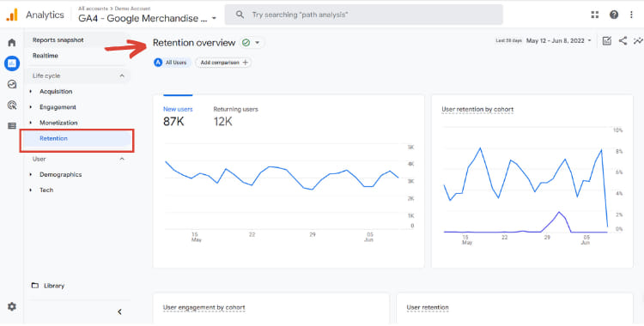Click the GA4 - Google Merchandise property name

point(143,19)
